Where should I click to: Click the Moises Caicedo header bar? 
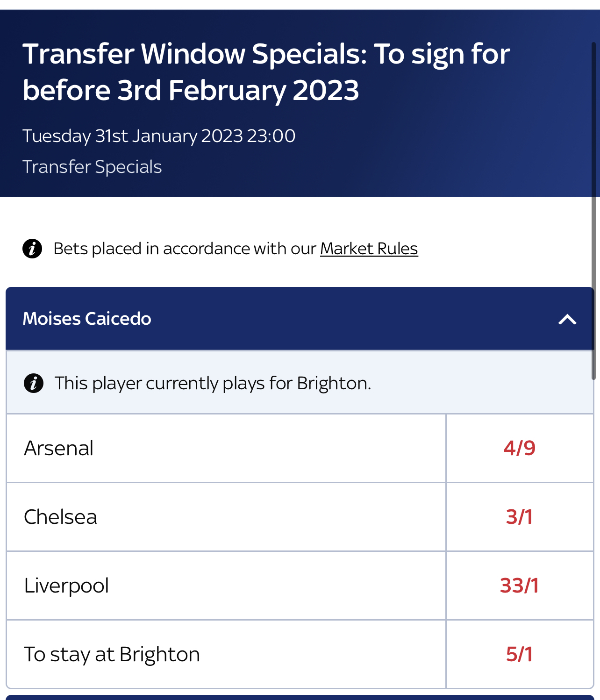300,319
